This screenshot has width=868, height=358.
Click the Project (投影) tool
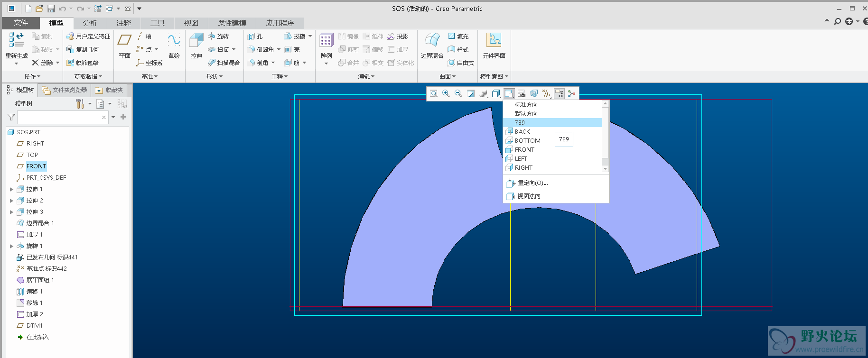(x=398, y=36)
